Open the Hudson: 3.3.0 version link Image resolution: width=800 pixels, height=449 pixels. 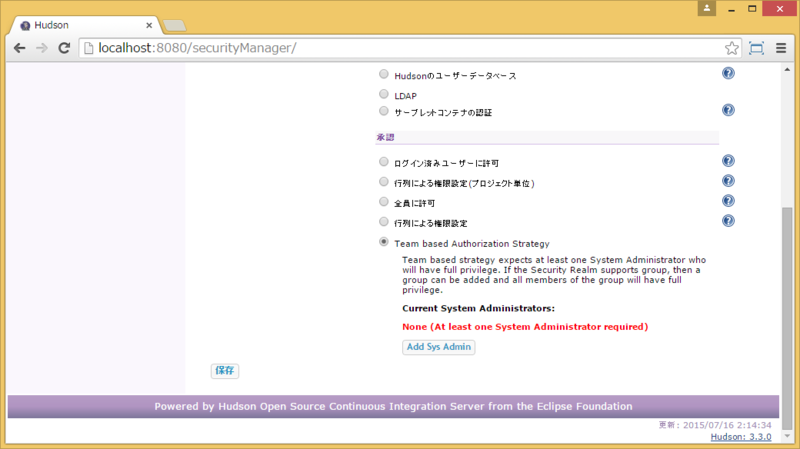coord(741,437)
